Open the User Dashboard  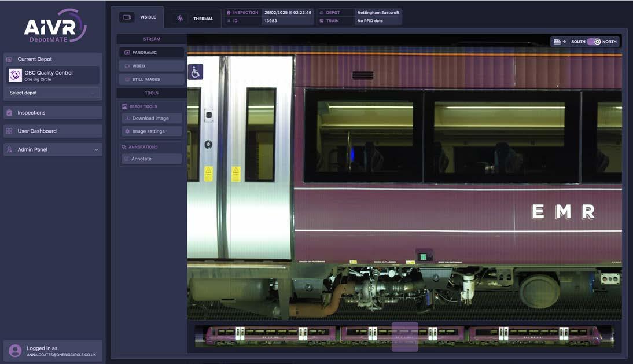pyautogui.click(x=53, y=131)
